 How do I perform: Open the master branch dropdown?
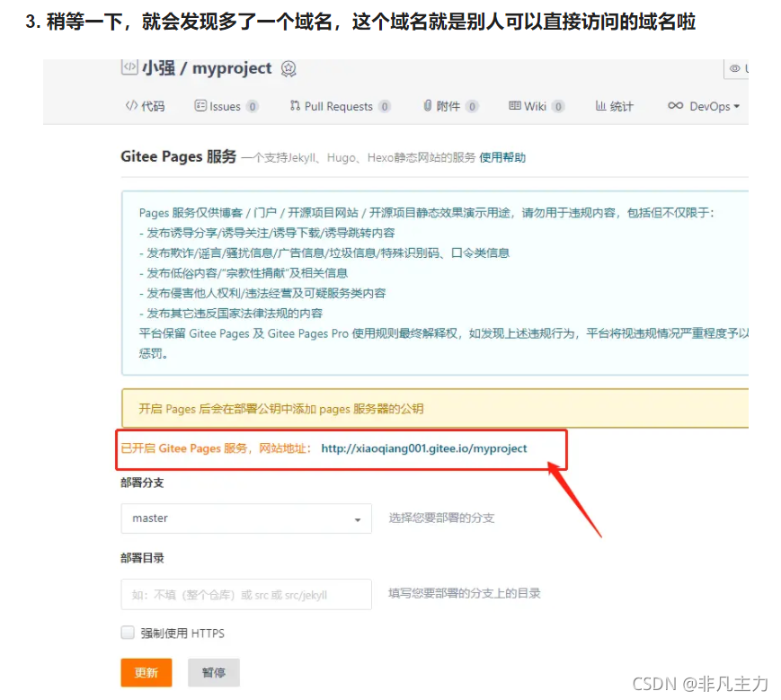click(246, 518)
